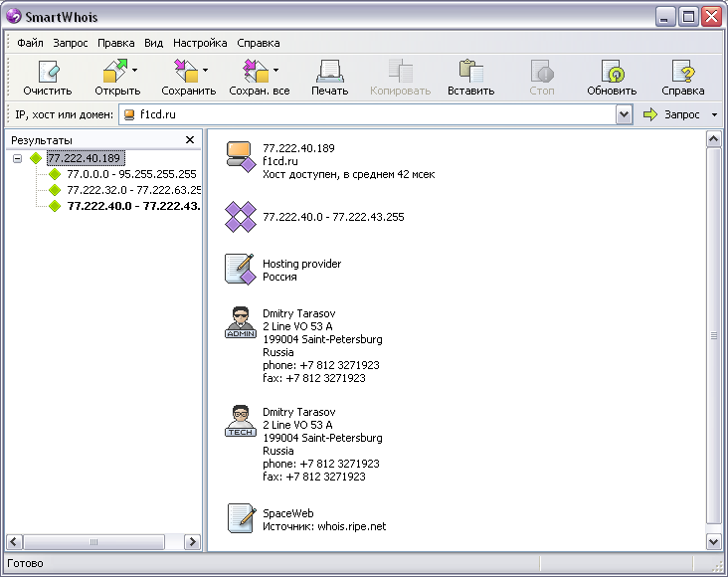Viewport: 728px width, 577px height.
Task: Click the Очистить toolbar icon
Action: tap(49, 72)
